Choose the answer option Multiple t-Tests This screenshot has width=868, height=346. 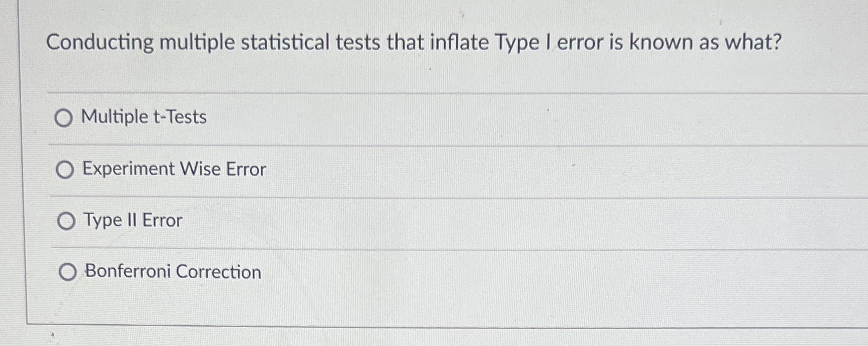pos(144,118)
